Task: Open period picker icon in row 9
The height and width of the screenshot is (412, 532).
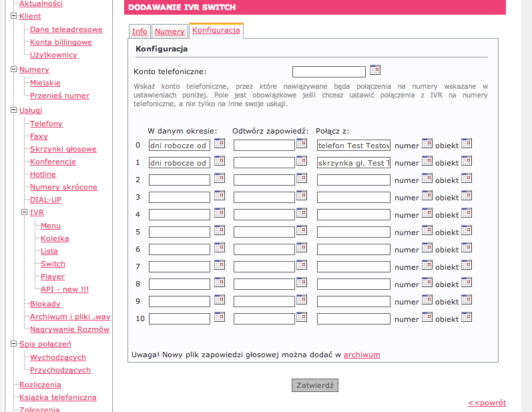Action: [220, 300]
